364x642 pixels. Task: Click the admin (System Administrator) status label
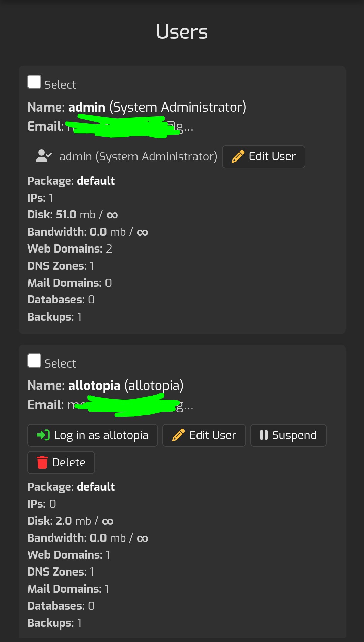point(138,157)
